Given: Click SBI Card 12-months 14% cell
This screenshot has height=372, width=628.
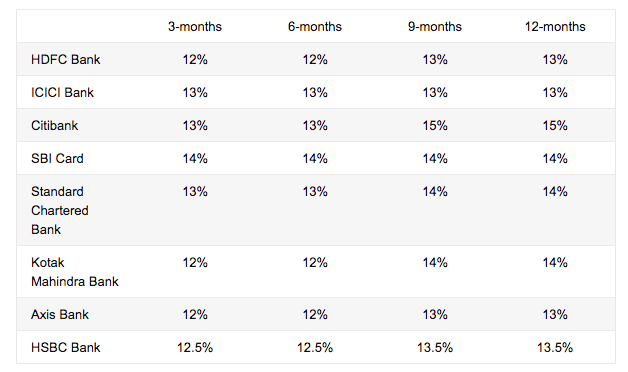Looking at the screenshot, I should click(x=555, y=159).
